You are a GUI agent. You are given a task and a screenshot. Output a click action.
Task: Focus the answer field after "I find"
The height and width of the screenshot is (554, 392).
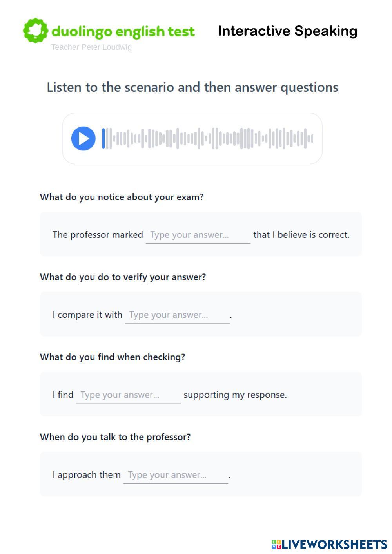click(x=128, y=395)
